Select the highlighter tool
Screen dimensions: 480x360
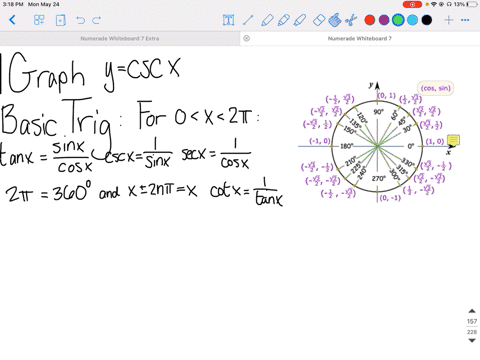tap(300, 20)
